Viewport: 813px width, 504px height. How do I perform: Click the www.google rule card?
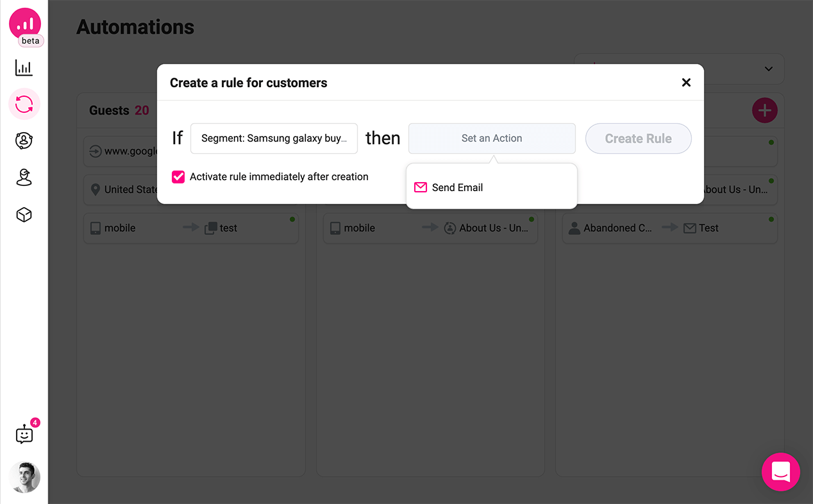pos(121,151)
